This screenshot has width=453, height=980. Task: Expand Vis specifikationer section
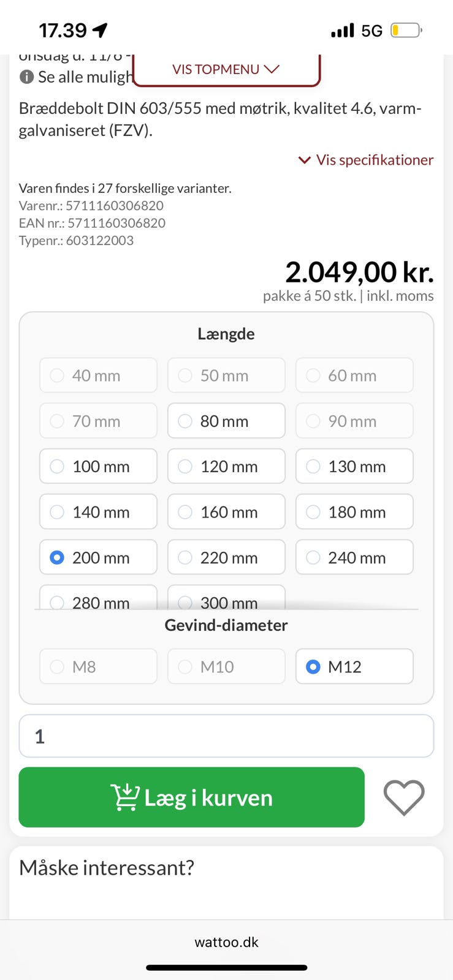click(x=366, y=160)
